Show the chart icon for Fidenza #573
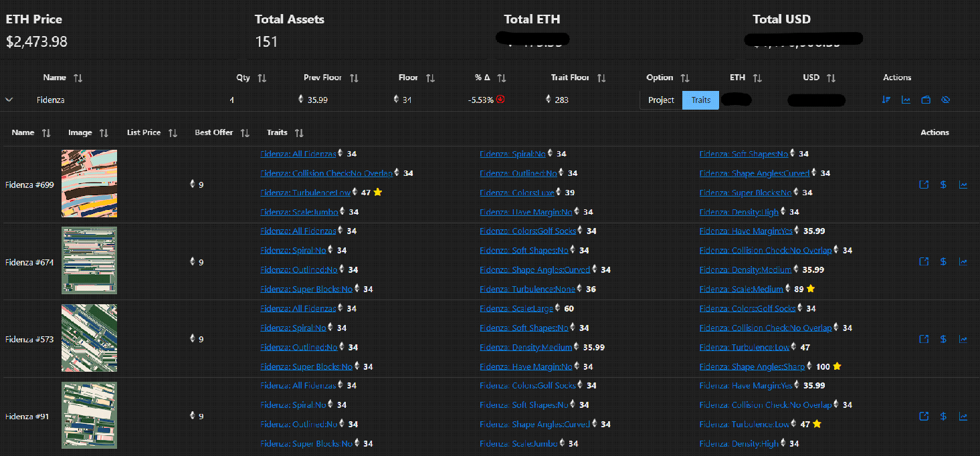Screen dimensions: 980x456 [963, 339]
